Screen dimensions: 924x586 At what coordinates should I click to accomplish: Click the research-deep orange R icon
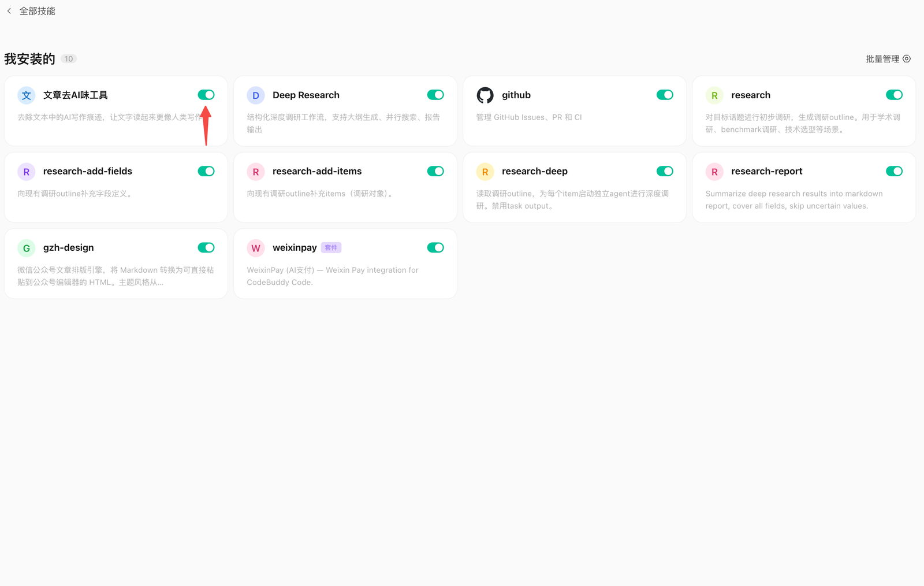[x=485, y=172]
